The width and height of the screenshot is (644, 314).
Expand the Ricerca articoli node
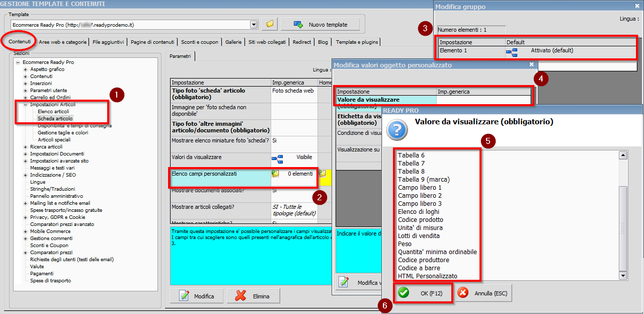pyautogui.click(x=26, y=147)
